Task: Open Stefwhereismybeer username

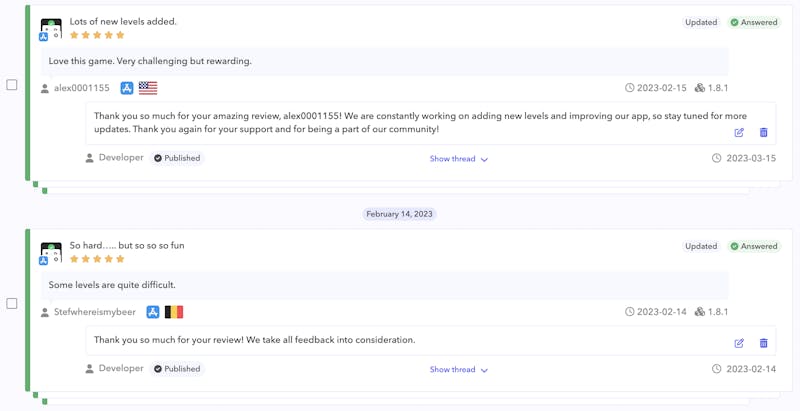Action: coord(97,312)
